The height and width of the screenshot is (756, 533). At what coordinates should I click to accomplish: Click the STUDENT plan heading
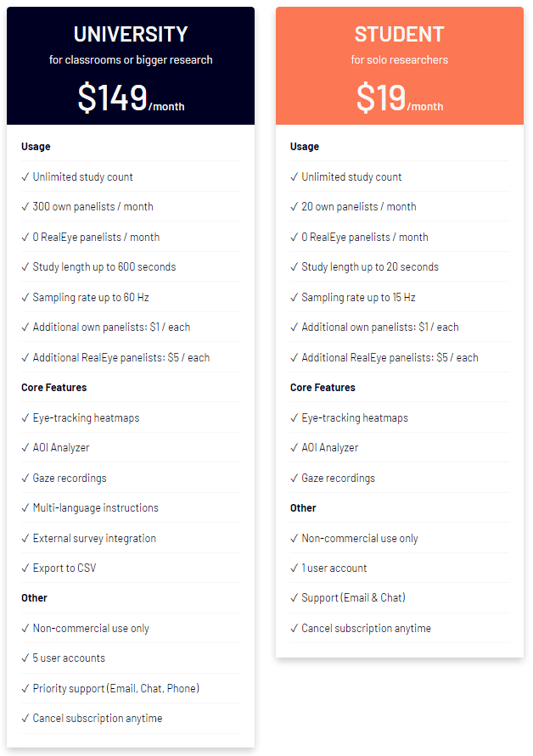399,35
